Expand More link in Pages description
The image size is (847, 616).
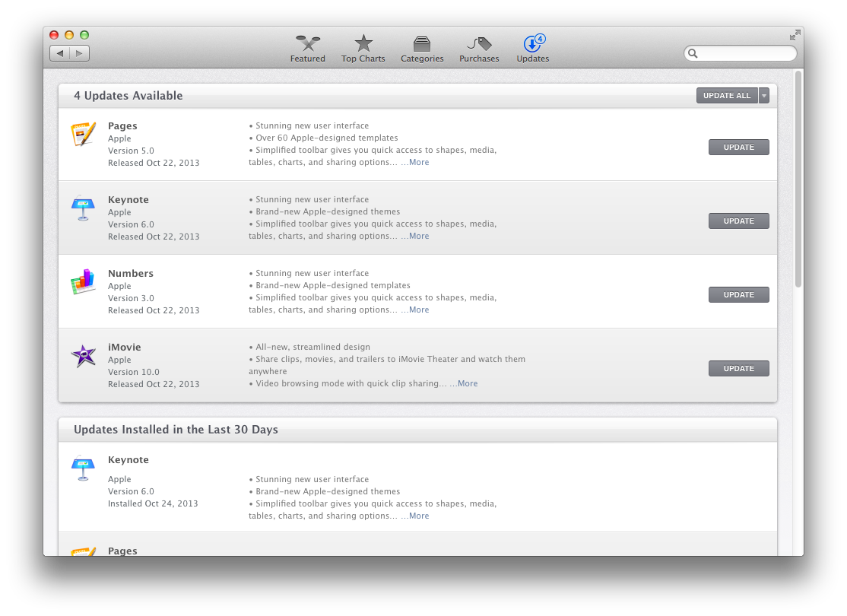click(x=419, y=162)
